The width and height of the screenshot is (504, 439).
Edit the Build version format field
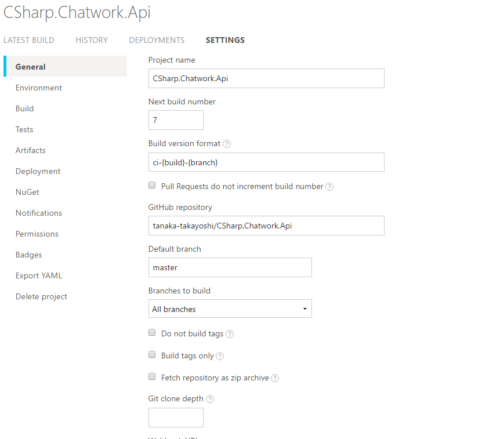pos(266,162)
